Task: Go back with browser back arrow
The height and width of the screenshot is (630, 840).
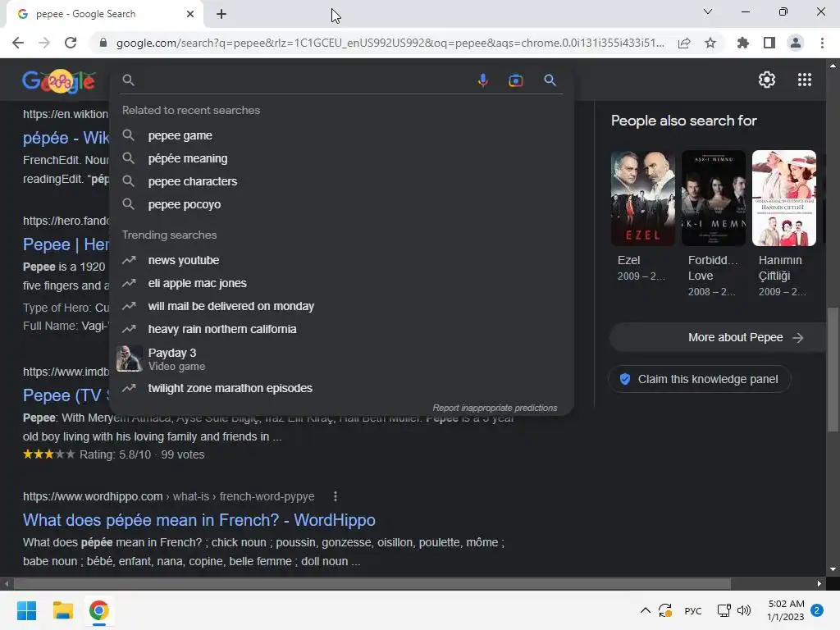Action: (18, 43)
